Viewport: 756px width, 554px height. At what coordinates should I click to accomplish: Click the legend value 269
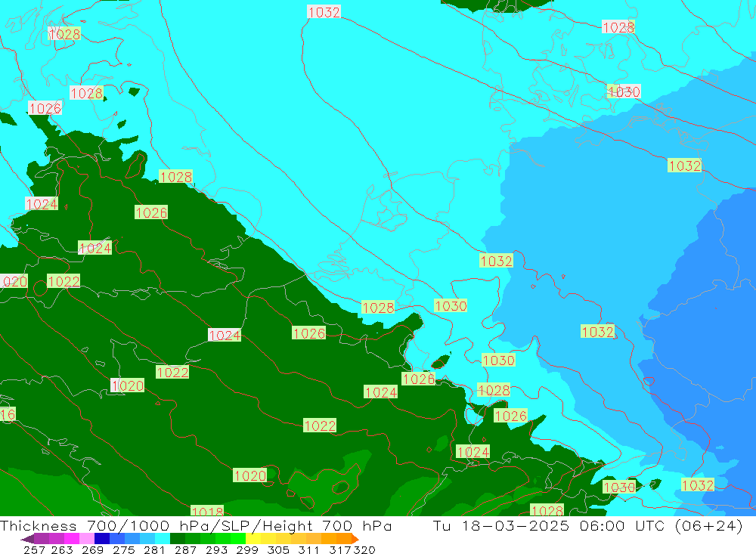[x=92, y=549]
